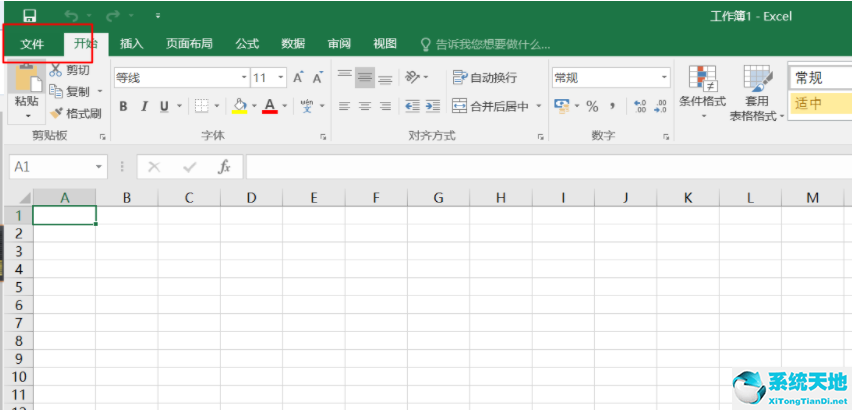Toggle middle align

point(365,78)
